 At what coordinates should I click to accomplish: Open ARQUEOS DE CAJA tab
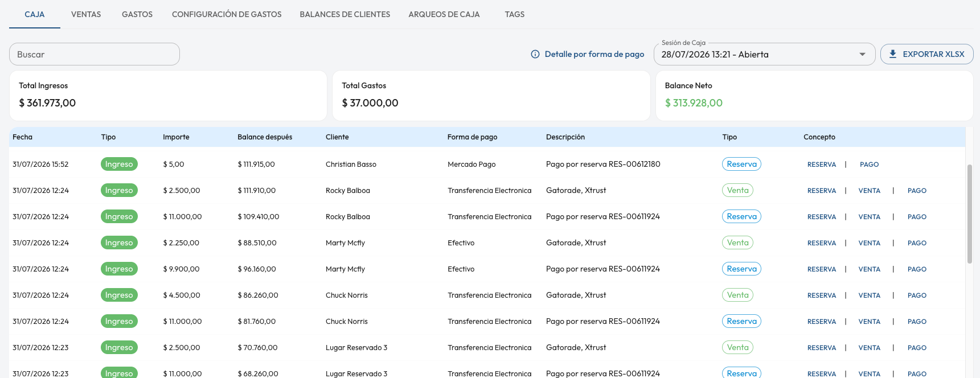pyautogui.click(x=444, y=14)
